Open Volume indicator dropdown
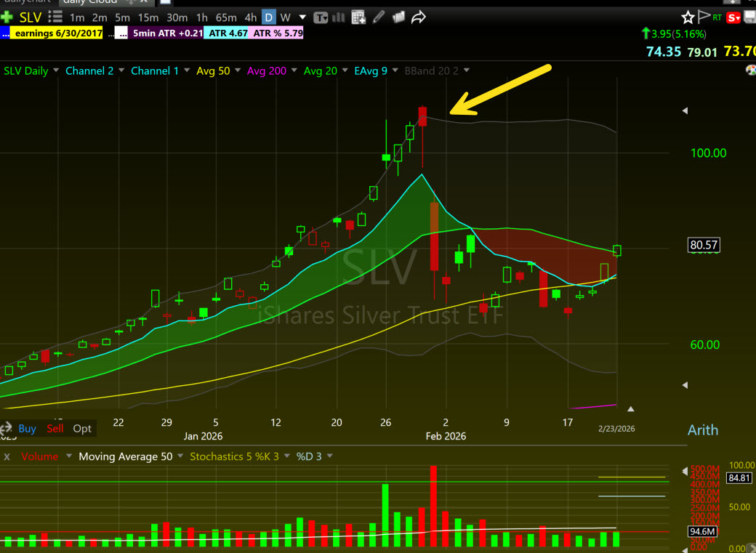 tap(69, 456)
